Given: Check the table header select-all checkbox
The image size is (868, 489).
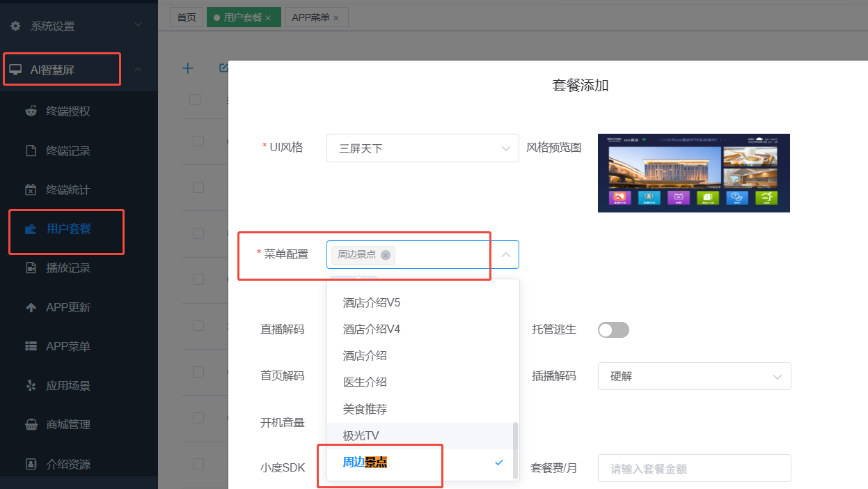Looking at the screenshot, I should [195, 100].
